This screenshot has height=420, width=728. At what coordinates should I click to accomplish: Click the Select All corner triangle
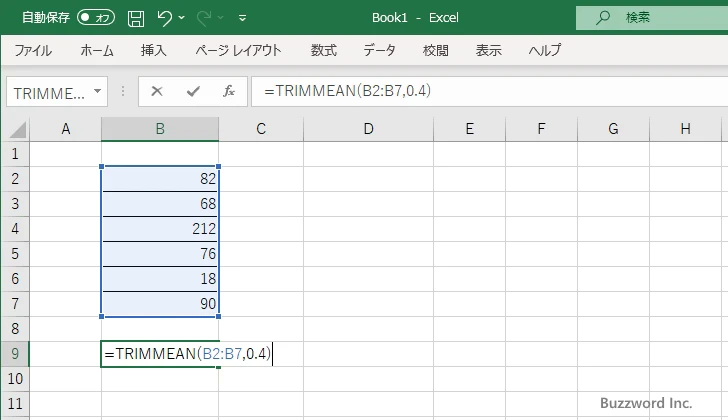17,129
